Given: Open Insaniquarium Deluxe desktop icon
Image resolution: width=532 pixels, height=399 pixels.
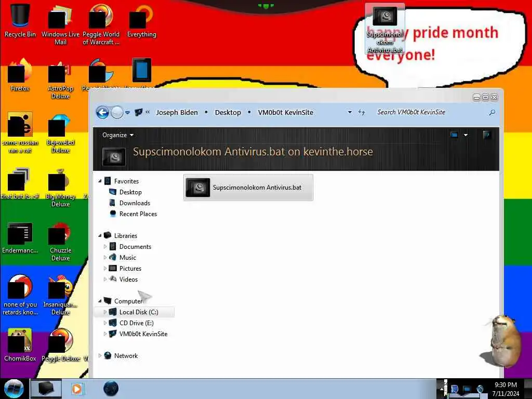Looking at the screenshot, I should (x=60, y=295).
